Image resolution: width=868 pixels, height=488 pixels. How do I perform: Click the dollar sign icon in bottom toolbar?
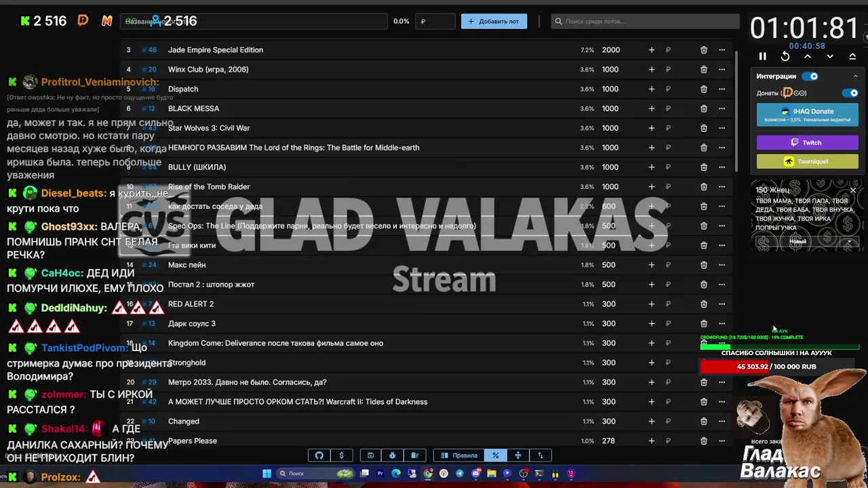click(341, 455)
